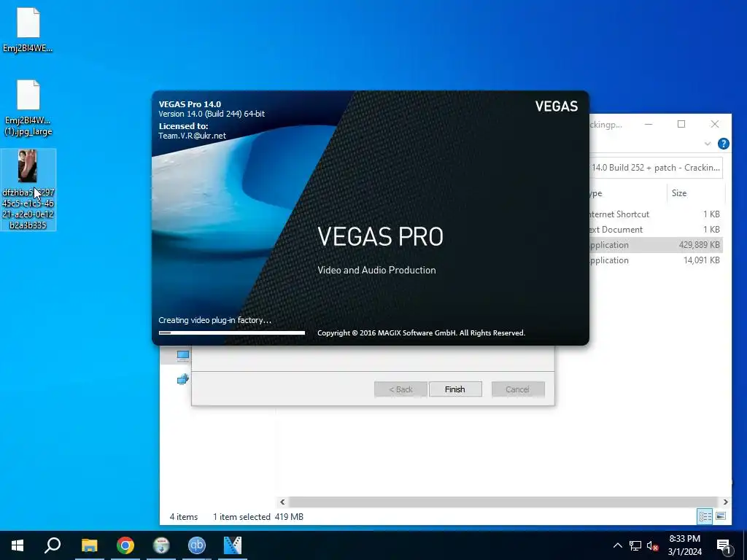Open qBittorrent from the taskbar

click(197, 545)
